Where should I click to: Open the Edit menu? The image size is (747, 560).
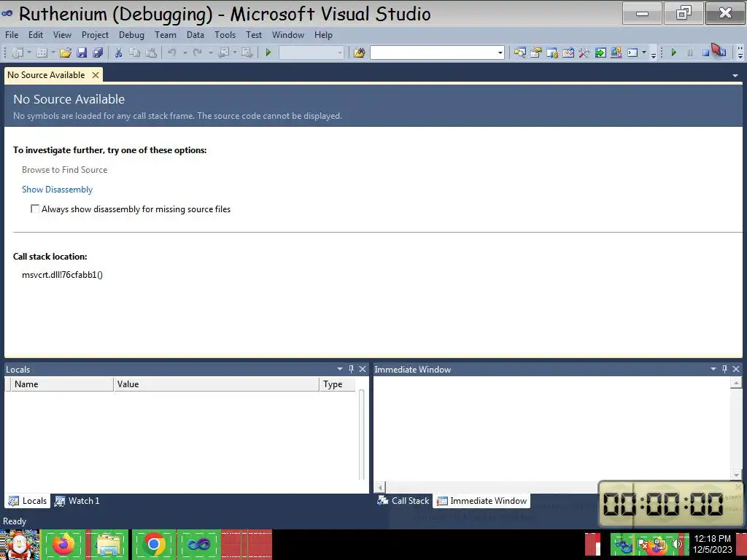point(36,35)
